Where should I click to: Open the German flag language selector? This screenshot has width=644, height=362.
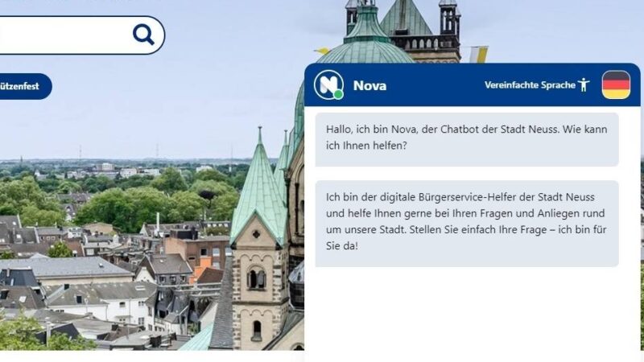click(616, 85)
